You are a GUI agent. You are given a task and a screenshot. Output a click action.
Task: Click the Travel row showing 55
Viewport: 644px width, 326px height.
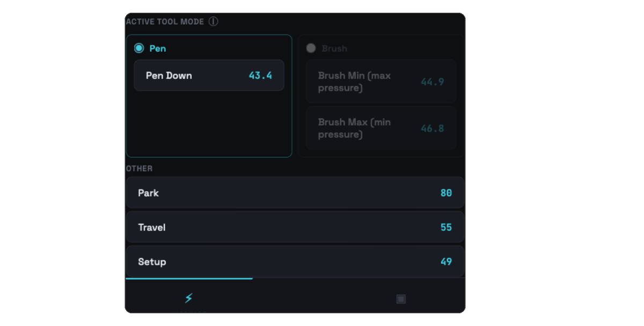(x=295, y=227)
